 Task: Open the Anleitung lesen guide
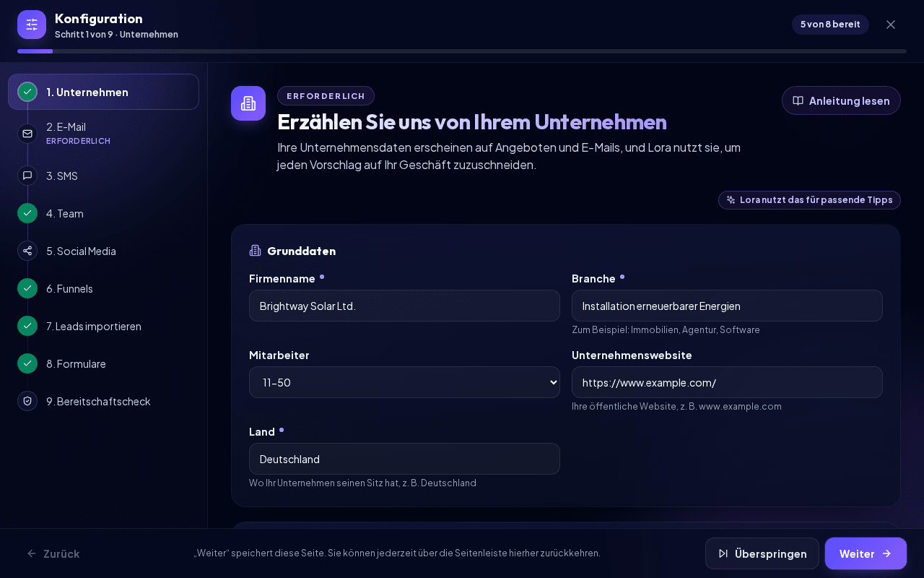click(841, 100)
